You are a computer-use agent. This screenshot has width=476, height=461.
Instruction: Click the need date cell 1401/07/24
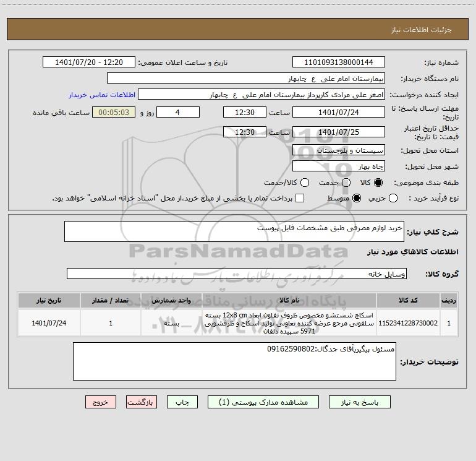pyautogui.click(x=49, y=323)
